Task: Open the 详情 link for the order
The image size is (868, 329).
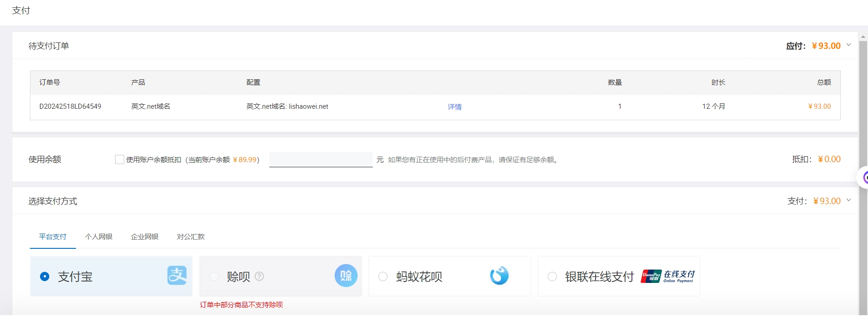Action: click(455, 106)
